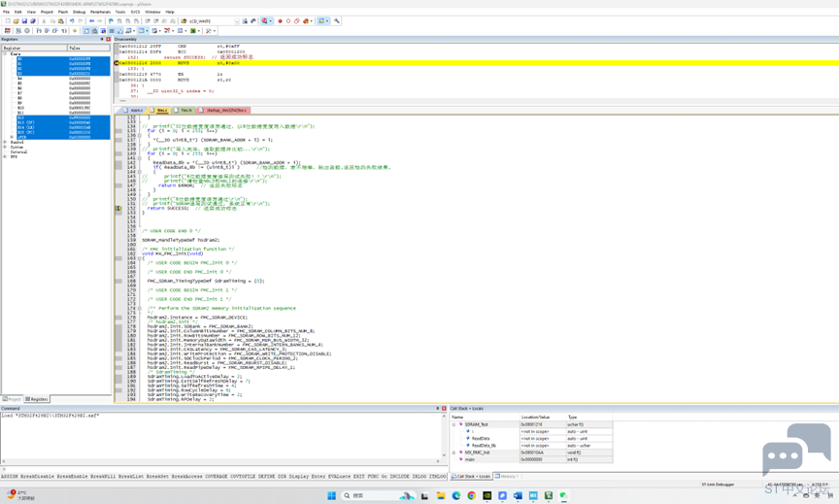Toggle the Command Window toolbar button
Image resolution: width=839 pixels, height=504 pixels.
[86, 30]
